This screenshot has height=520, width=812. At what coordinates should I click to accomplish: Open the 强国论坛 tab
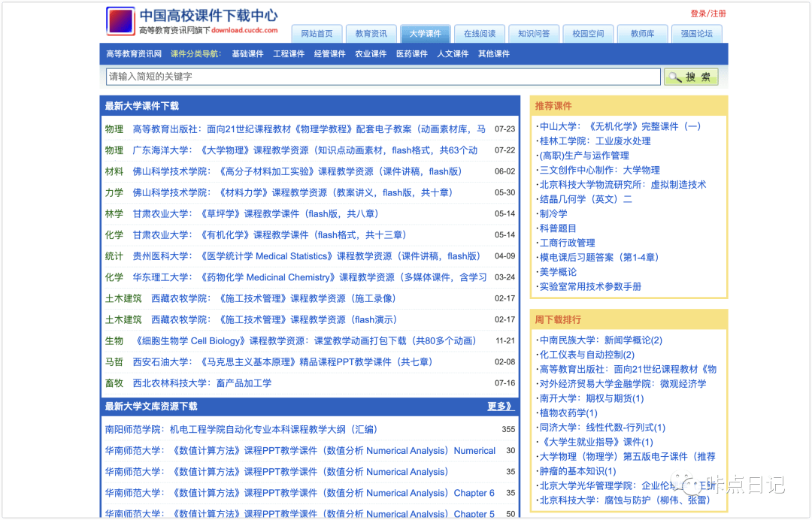point(696,34)
